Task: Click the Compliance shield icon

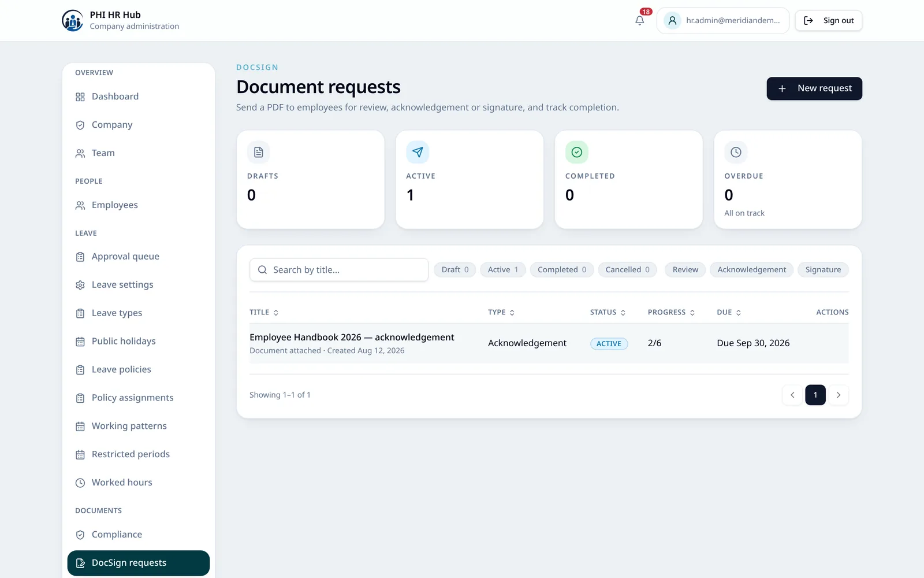Action: 80,535
